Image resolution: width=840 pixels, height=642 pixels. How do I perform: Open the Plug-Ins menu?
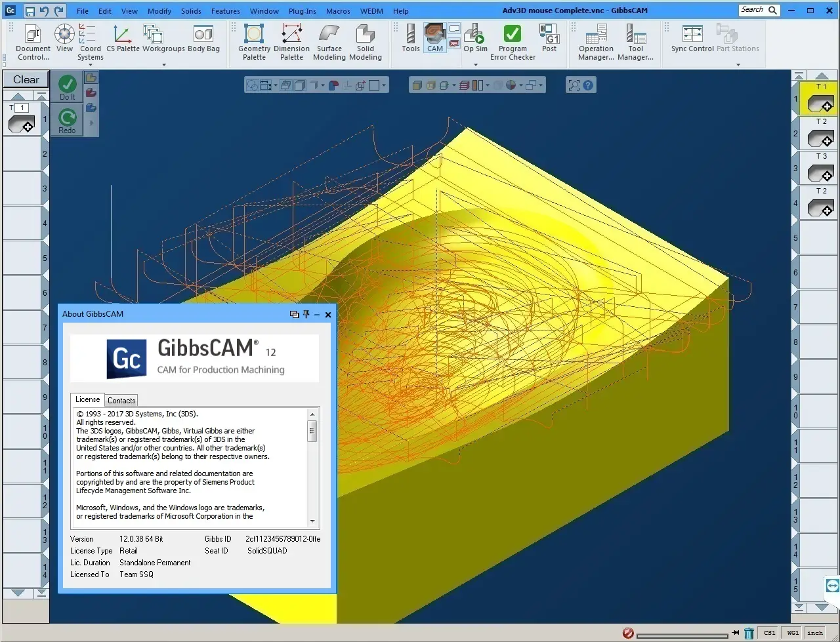303,11
